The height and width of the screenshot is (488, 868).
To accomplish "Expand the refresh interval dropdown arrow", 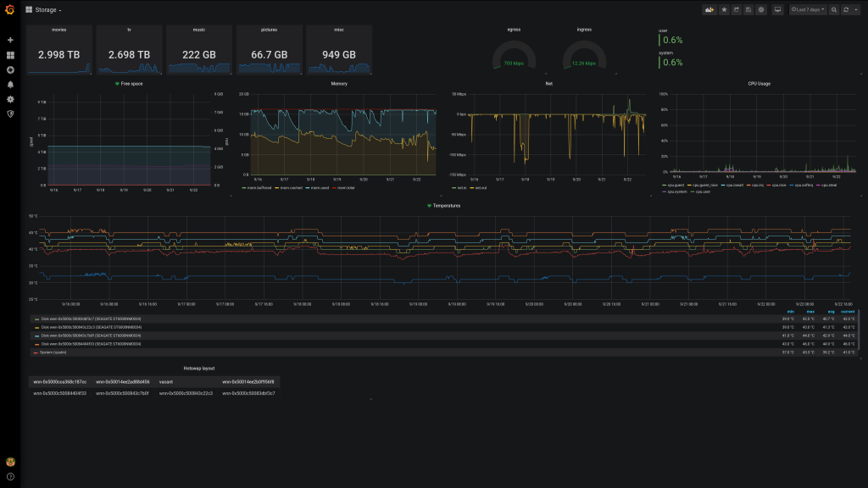I will point(856,9).
